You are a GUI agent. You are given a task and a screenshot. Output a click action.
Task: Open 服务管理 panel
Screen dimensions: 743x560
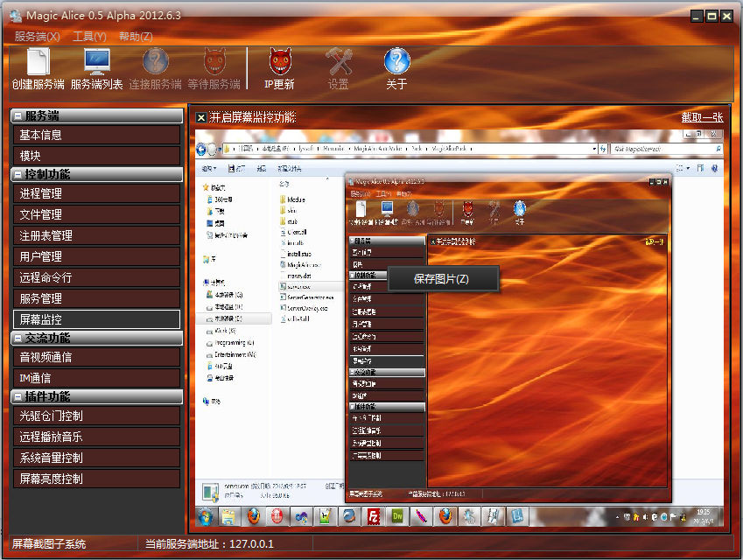pyautogui.click(x=96, y=298)
